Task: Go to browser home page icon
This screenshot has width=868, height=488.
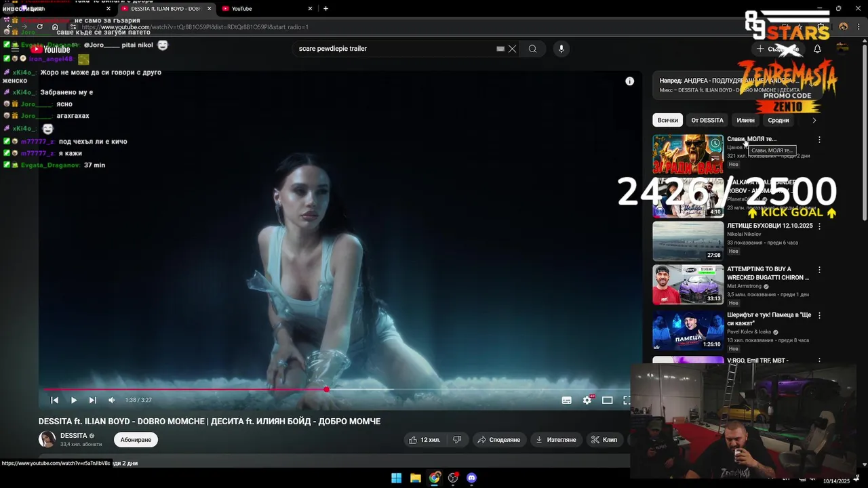Action: tap(56, 27)
